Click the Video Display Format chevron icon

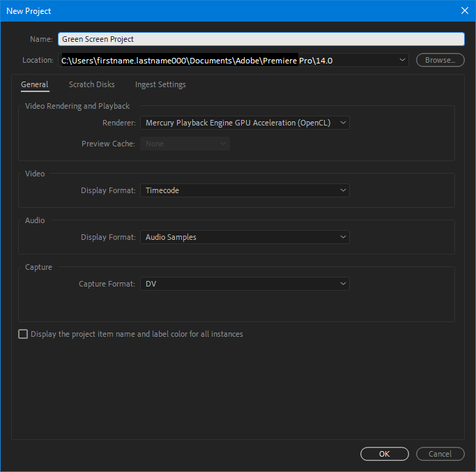click(x=343, y=190)
